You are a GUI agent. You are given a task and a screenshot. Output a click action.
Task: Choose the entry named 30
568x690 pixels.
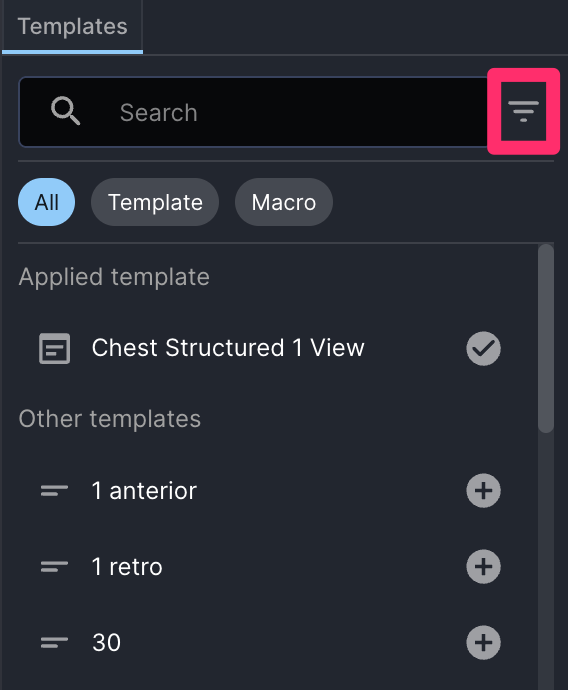click(x=106, y=642)
